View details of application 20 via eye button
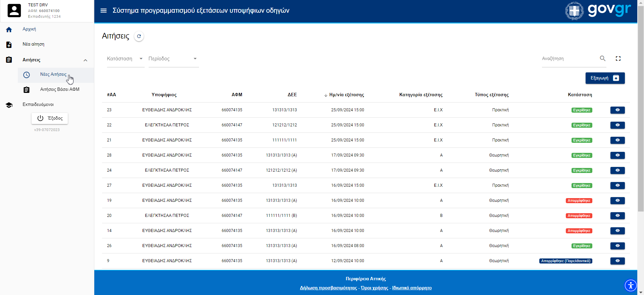Image resolution: width=644 pixels, height=295 pixels. [617, 216]
